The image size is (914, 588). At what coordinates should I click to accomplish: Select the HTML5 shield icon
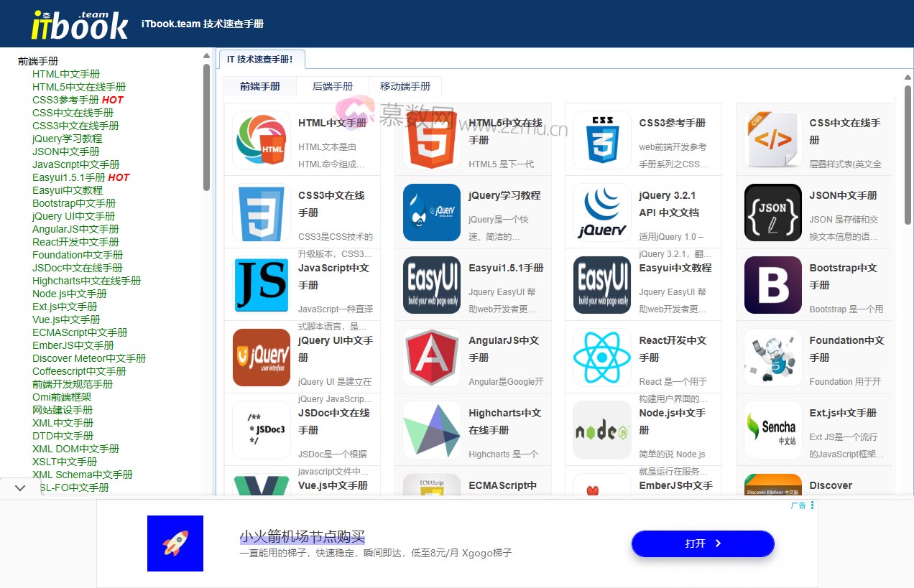430,140
